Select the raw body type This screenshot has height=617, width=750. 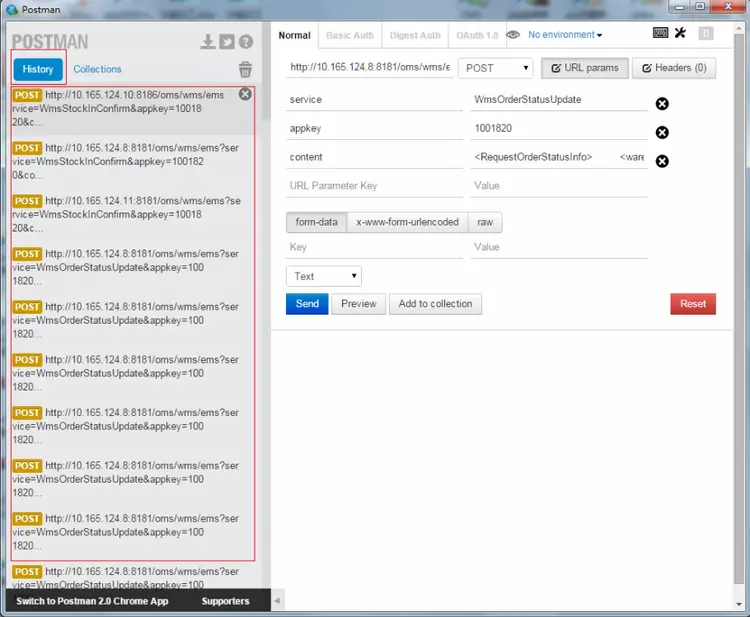click(485, 222)
